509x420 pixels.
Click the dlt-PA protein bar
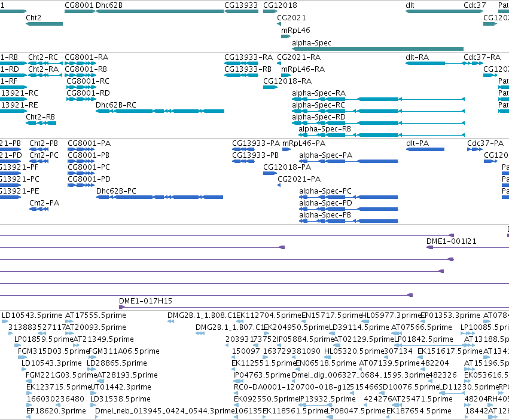coord(425,149)
